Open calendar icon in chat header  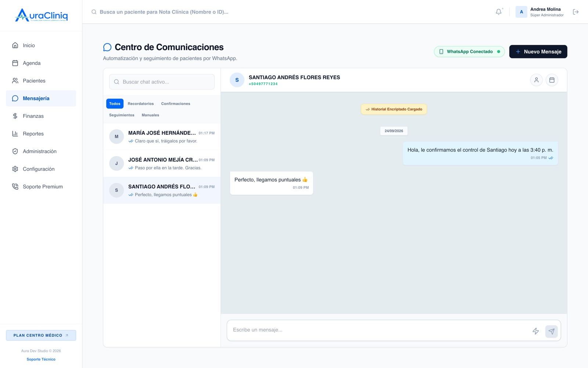[x=552, y=80]
